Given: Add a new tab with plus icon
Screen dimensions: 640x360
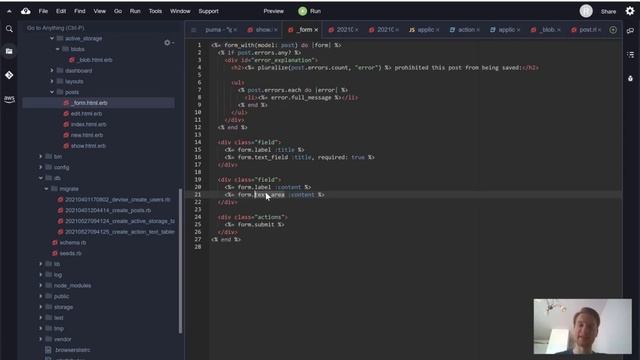Looking at the screenshot, I should pos(613,30).
